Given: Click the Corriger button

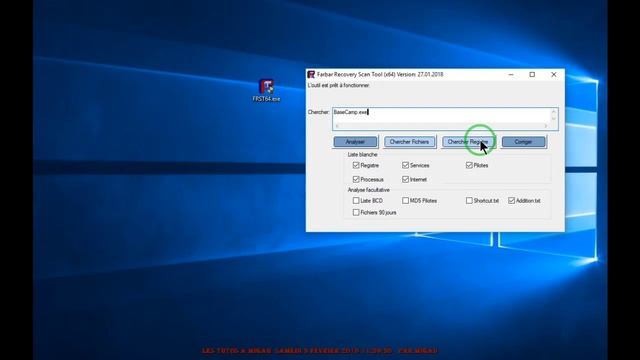Looking at the screenshot, I should point(523,142).
